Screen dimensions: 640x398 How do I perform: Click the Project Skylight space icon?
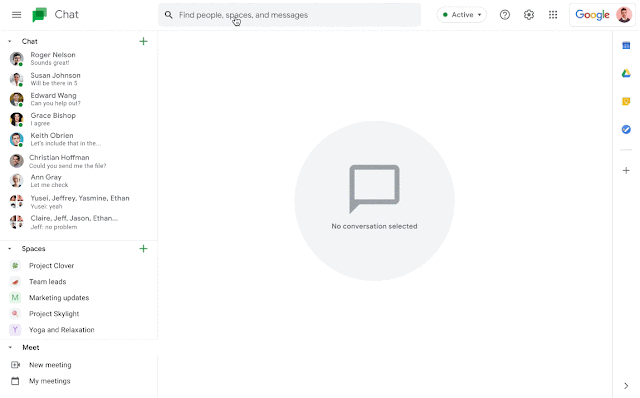click(15, 314)
